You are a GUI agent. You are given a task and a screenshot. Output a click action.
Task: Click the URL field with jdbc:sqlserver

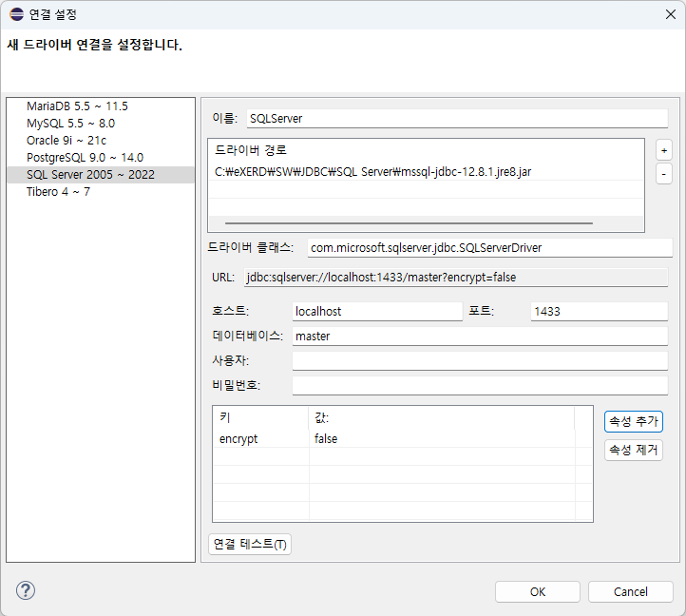click(x=455, y=278)
